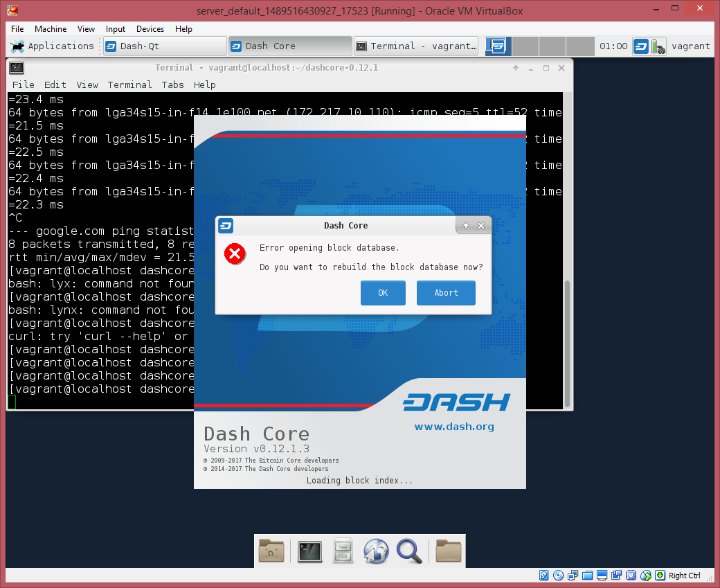Minimize the Terminal window
The image size is (720, 588).
[531, 68]
